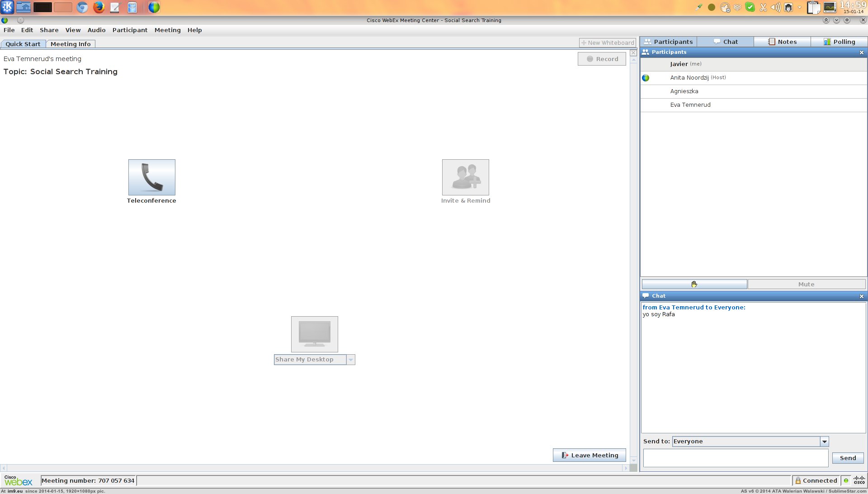Toggle the Chat panel button
868x494 pixels.
725,42
